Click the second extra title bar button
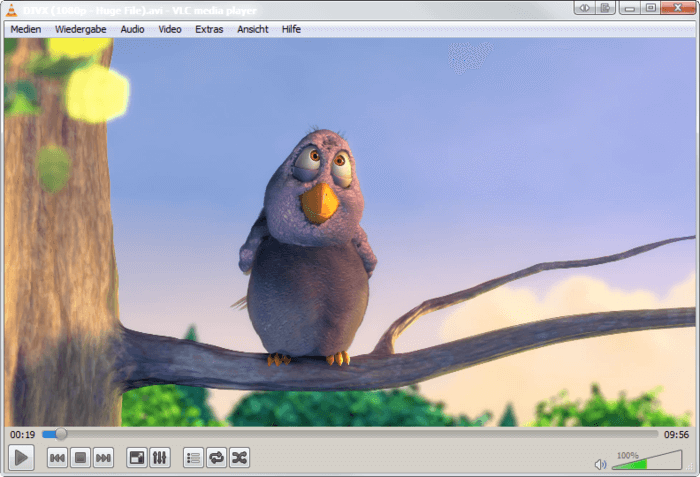This screenshot has height=477, width=700. tap(605, 8)
